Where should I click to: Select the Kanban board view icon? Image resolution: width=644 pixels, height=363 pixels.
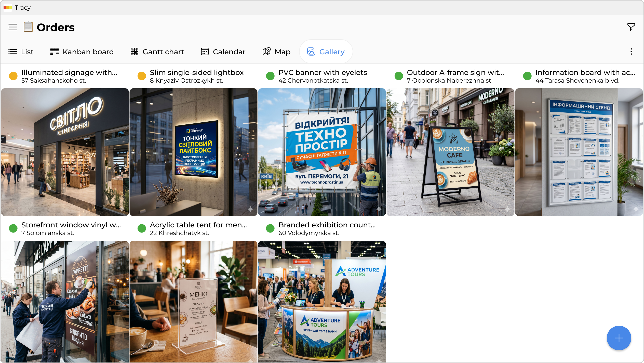point(54,51)
